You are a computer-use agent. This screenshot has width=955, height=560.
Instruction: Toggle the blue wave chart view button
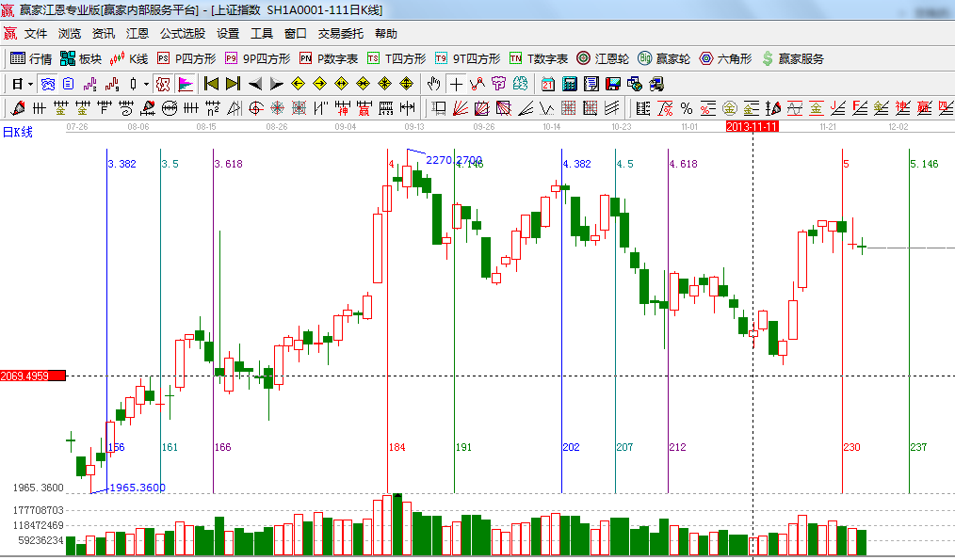(47, 84)
